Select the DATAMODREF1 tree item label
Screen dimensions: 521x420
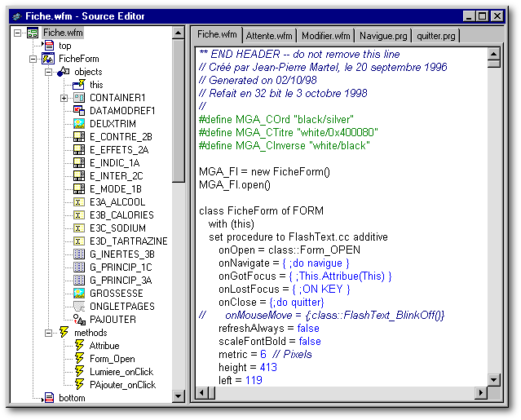(x=122, y=111)
